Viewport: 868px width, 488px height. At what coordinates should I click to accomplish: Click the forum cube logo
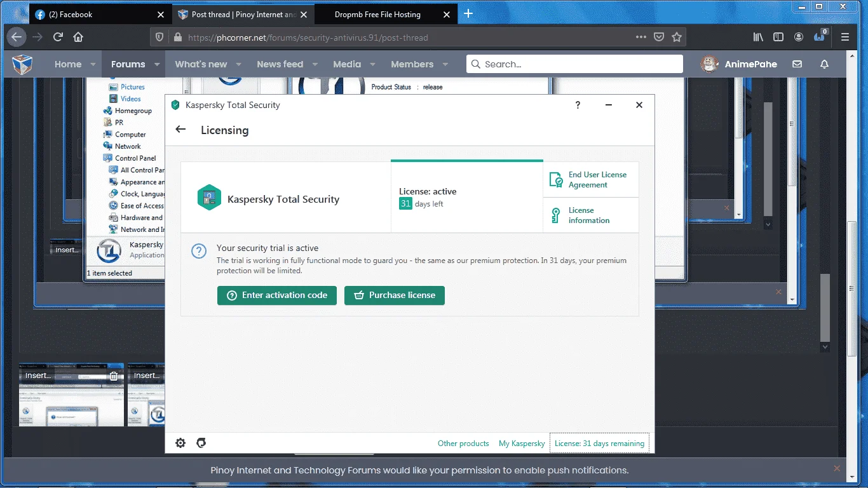tap(22, 64)
